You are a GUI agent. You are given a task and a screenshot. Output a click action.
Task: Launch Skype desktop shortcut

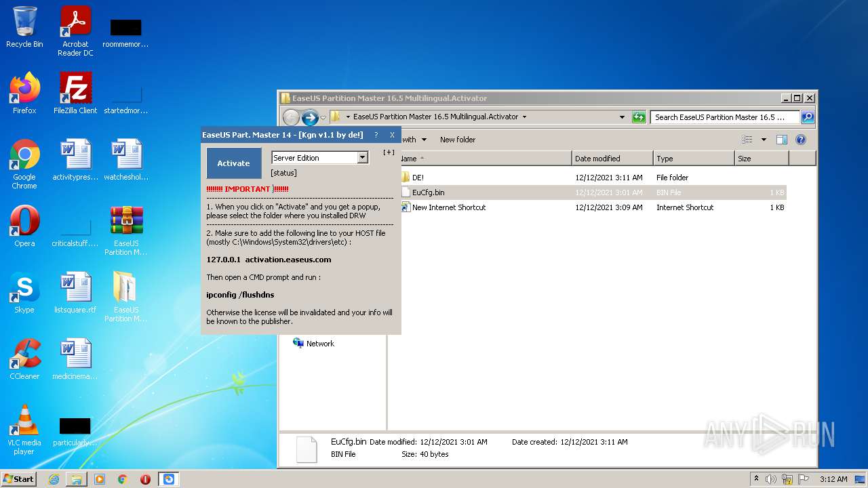24,293
